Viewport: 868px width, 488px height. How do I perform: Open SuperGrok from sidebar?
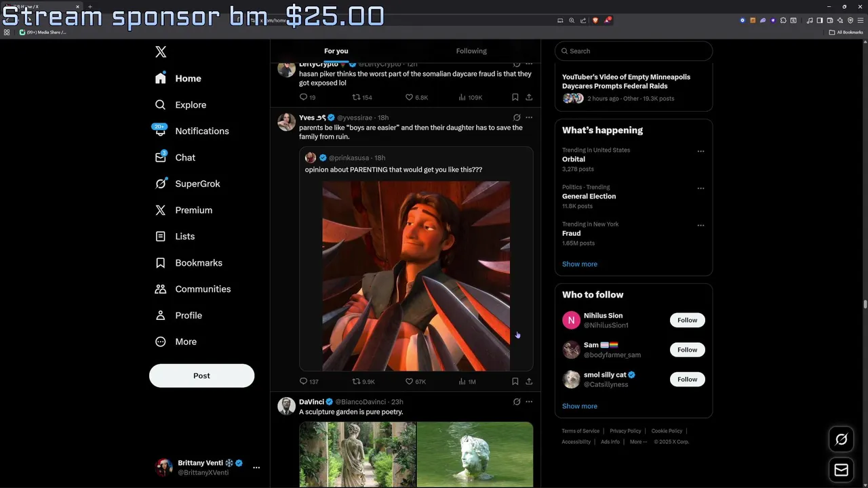188,184
